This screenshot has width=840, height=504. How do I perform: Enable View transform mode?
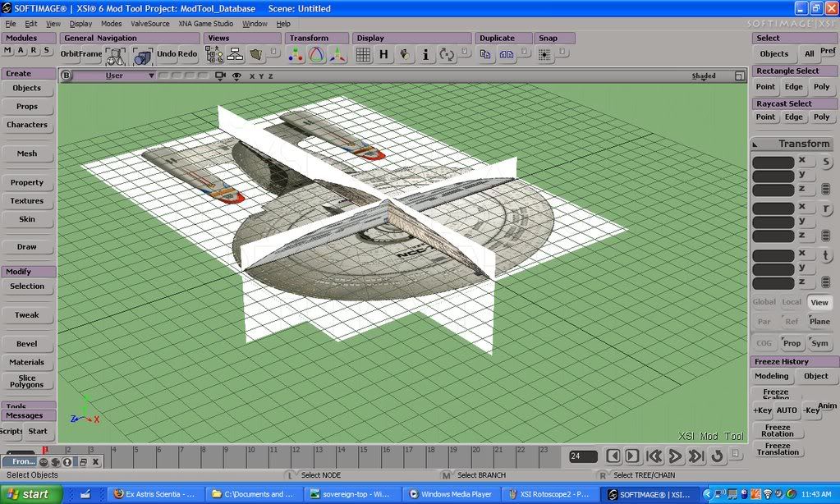pos(819,303)
